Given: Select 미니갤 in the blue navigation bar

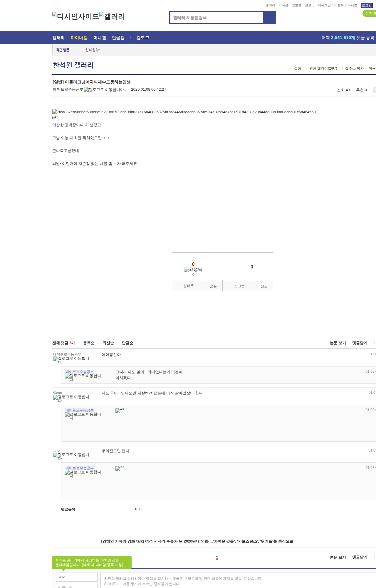Looking at the screenshot, I should [100, 38].
